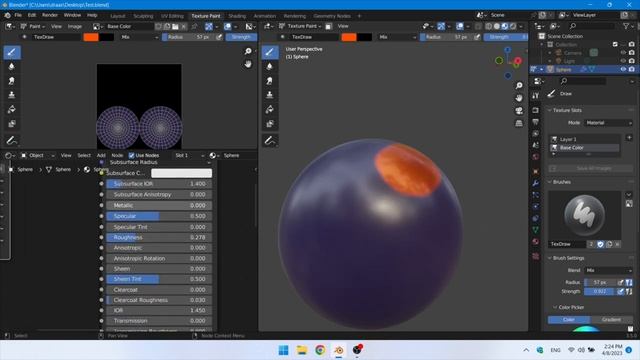Screen dimensions: 640x360
Task: Open the Paint mode dropdown in the image editor
Action: (x=33, y=26)
